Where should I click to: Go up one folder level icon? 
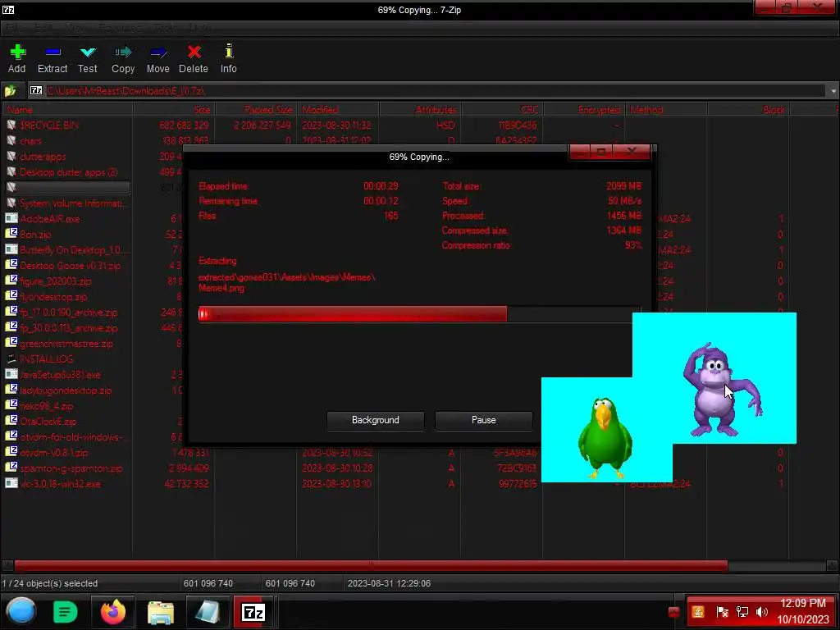pyautogui.click(x=10, y=91)
